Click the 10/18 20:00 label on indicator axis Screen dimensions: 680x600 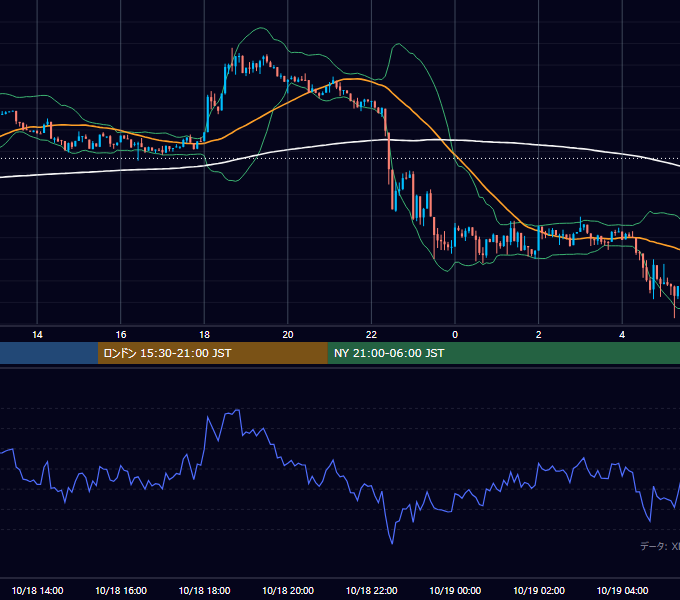tap(288, 590)
